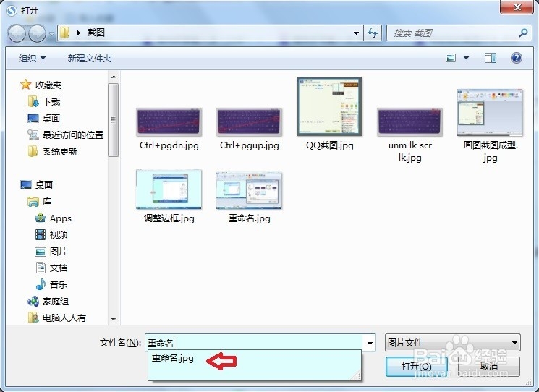Open the 视频 library

click(x=52, y=234)
